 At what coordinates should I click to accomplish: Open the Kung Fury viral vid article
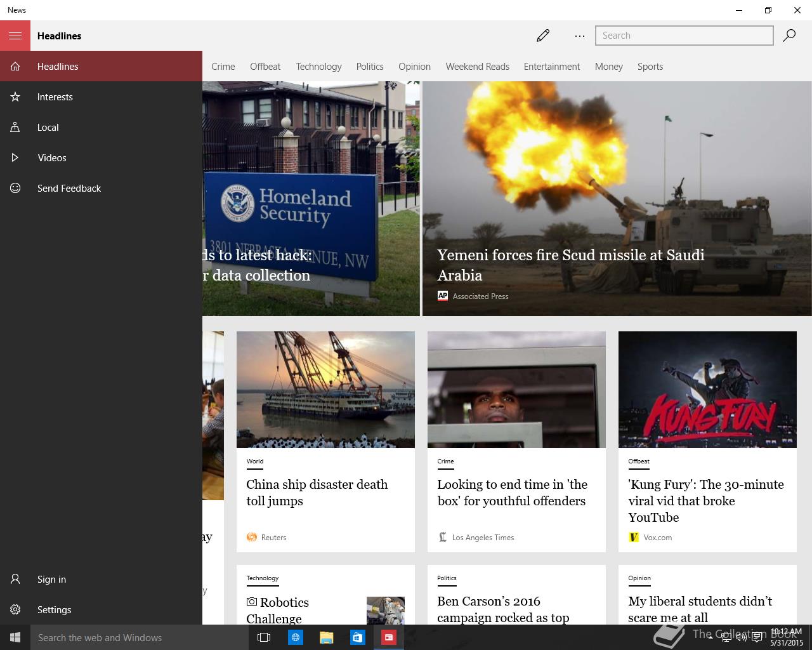[x=706, y=501]
